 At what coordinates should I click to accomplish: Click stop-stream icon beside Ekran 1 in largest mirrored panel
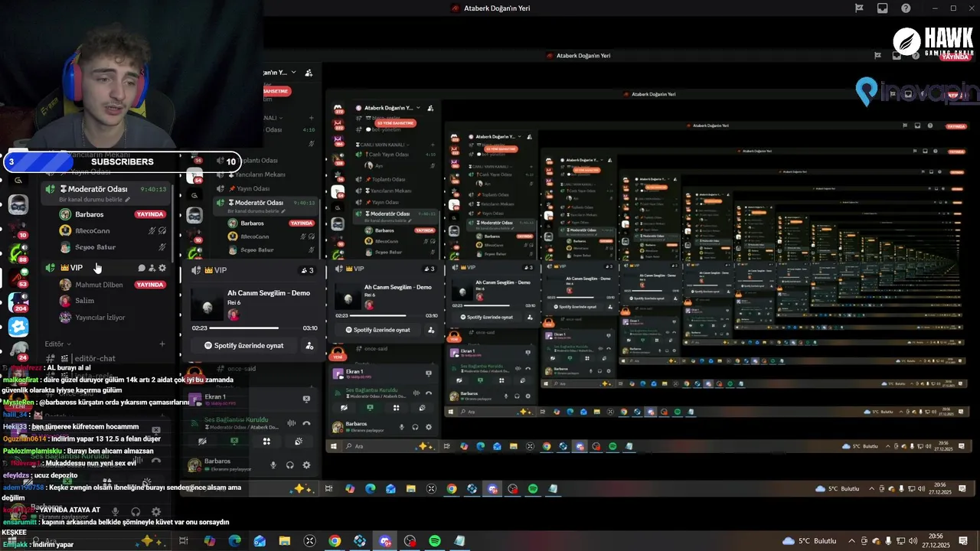(x=306, y=399)
